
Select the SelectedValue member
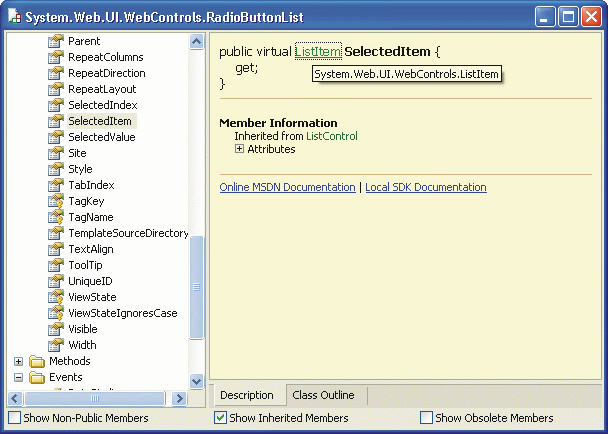coord(102,137)
